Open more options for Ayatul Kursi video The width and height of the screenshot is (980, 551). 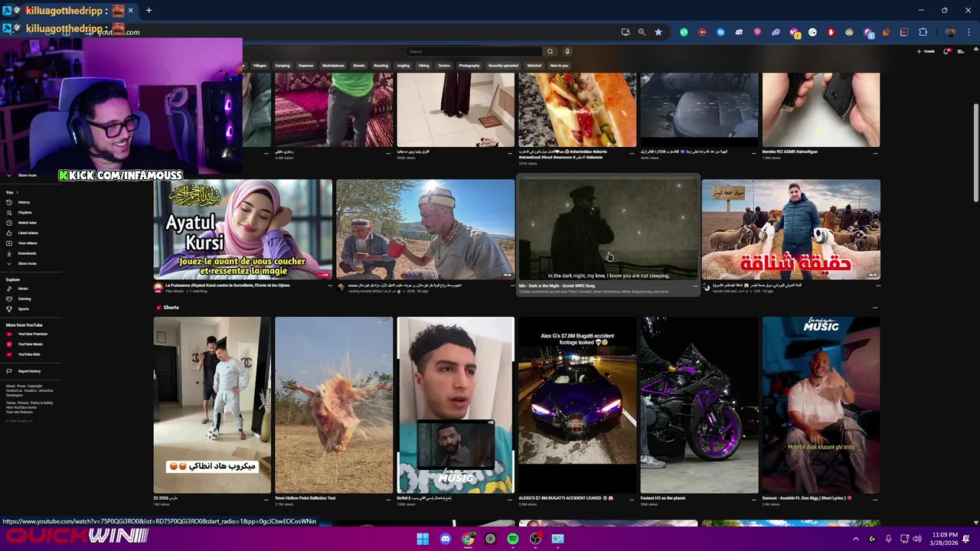[330, 286]
